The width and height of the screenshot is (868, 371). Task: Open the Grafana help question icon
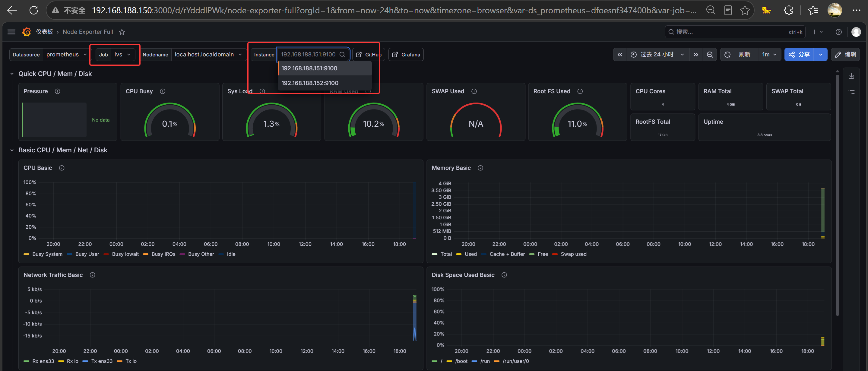coord(839,32)
